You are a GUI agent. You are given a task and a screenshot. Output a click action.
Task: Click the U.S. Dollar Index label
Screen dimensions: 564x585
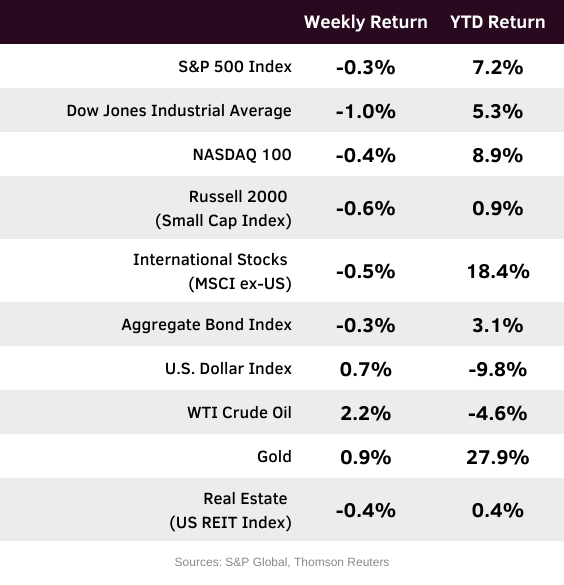pyautogui.click(x=228, y=369)
